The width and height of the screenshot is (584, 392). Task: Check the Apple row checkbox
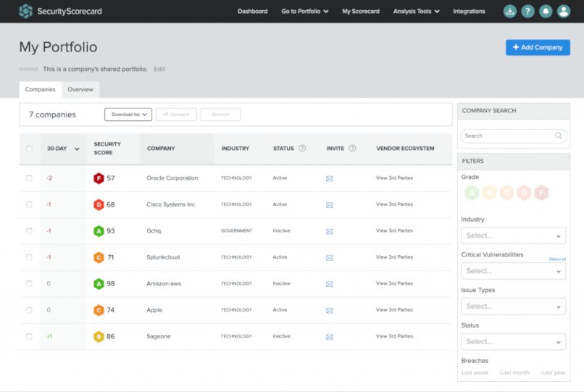click(x=29, y=310)
